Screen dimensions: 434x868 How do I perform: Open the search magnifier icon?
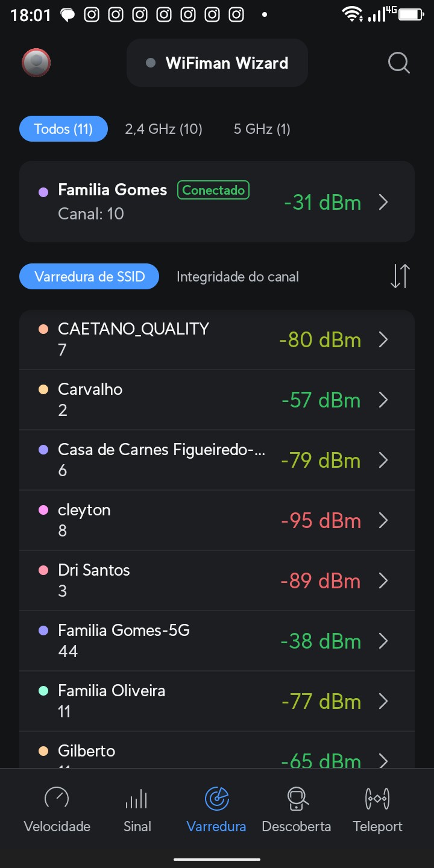click(x=398, y=63)
